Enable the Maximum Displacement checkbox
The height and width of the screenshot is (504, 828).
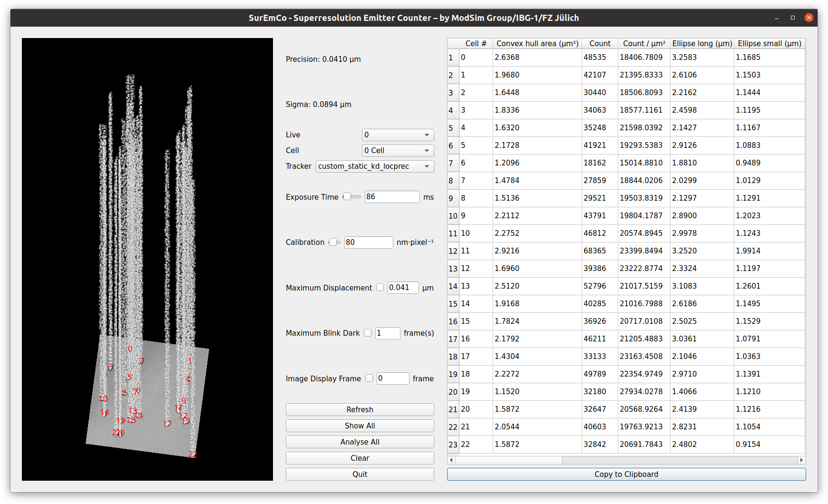click(x=380, y=287)
